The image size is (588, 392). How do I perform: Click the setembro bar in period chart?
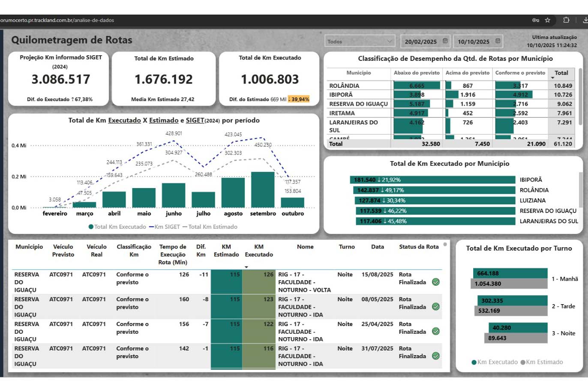click(263, 189)
